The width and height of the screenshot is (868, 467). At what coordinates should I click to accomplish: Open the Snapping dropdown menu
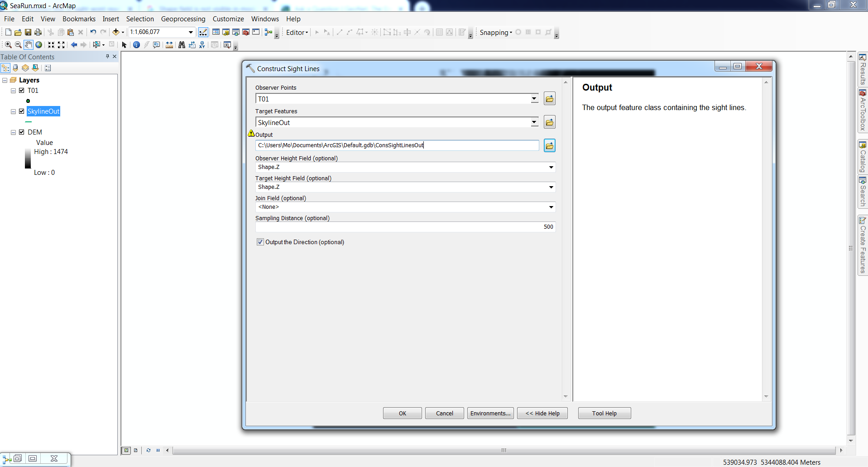[496, 32]
